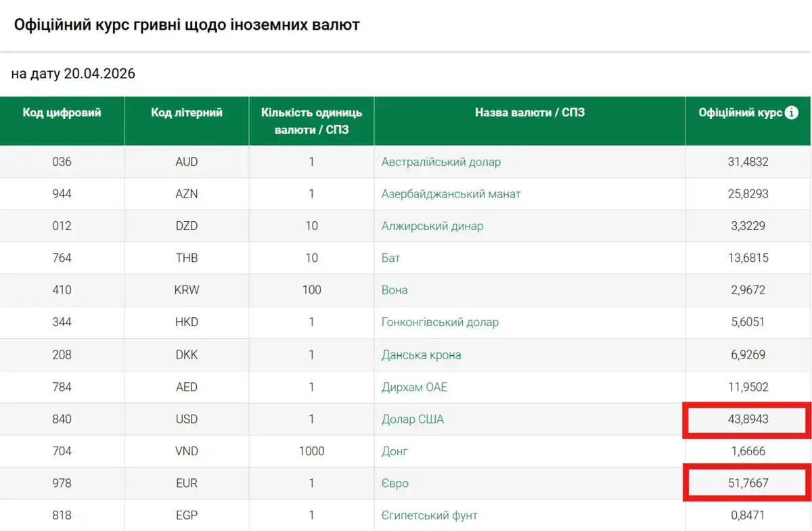Click the Офіційний курс header text
Viewport: 812px width, 531px height.
click(740, 113)
